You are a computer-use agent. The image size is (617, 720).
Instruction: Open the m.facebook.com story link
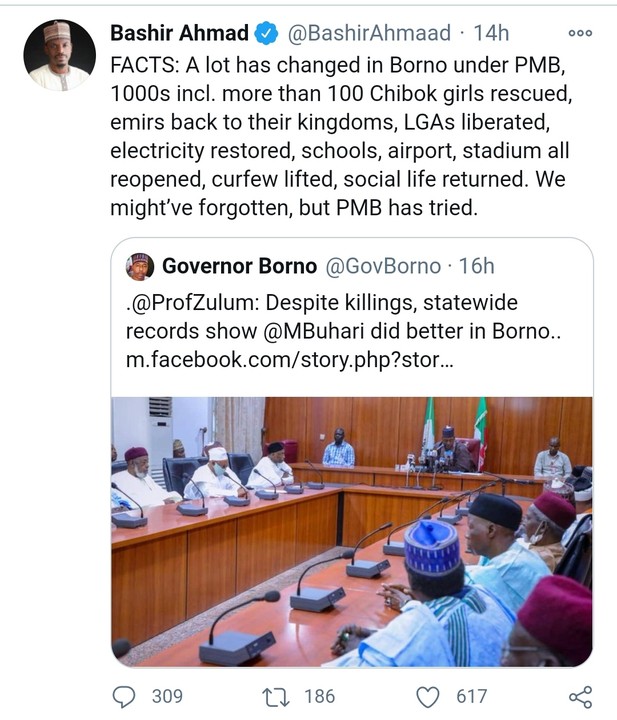289,358
